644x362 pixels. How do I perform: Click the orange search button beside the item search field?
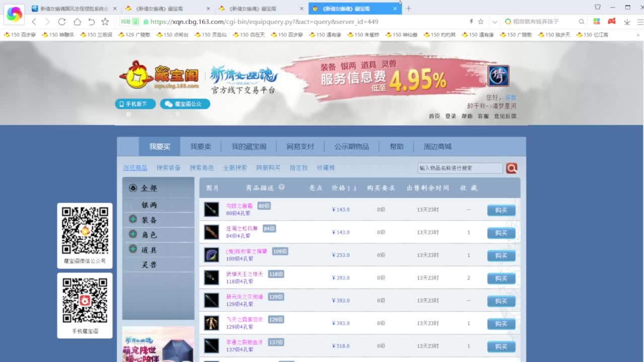512,168
